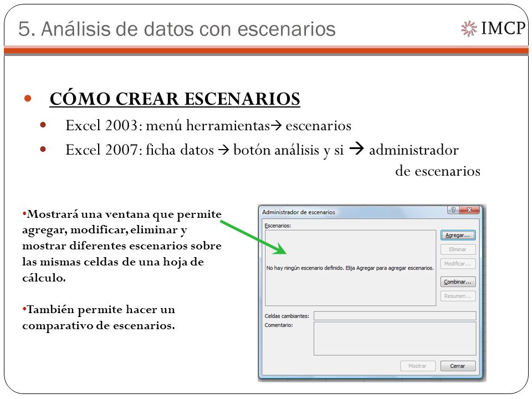Open the Combinar... dialog button
Screen dimensions: 532x399
tap(458, 282)
